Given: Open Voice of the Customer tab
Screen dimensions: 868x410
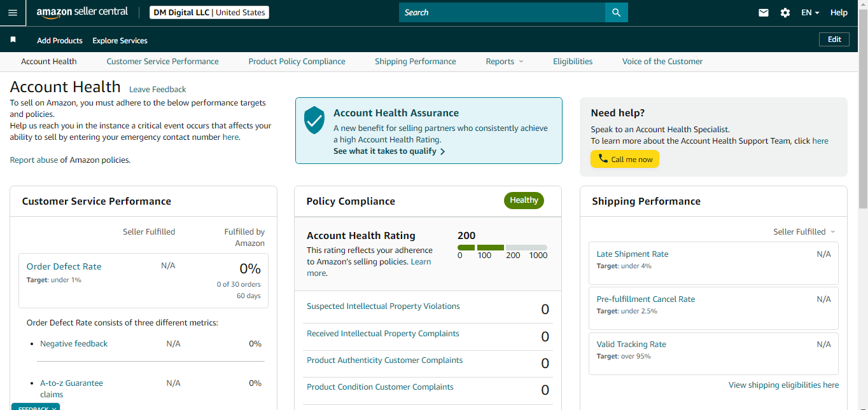Looking at the screenshot, I should pos(662,62).
